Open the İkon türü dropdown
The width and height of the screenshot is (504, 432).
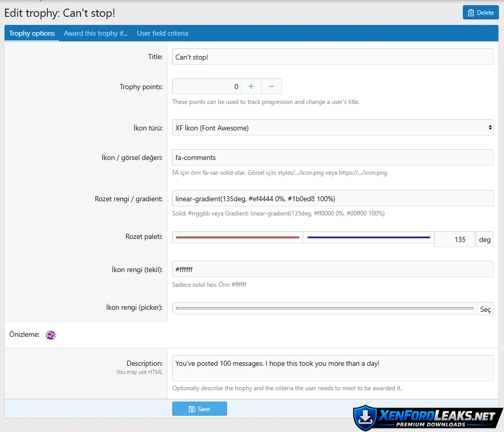332,128
